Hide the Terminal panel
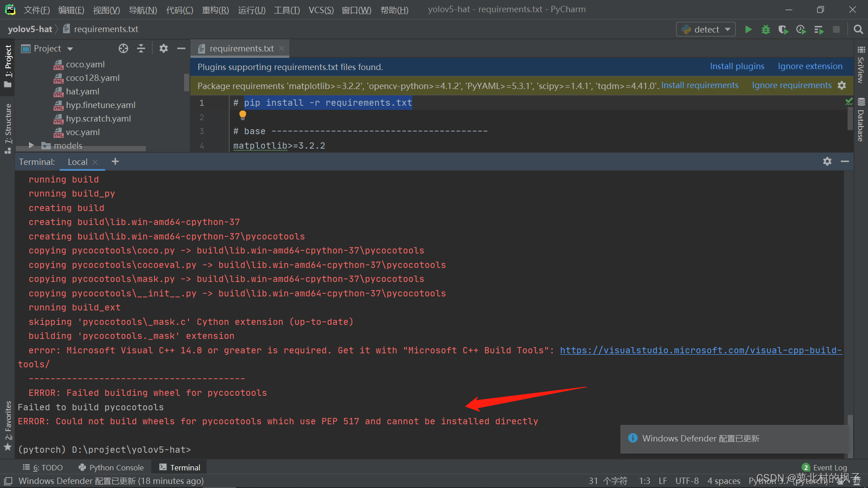This screenshot has width=868, height=488. (845, 161)
